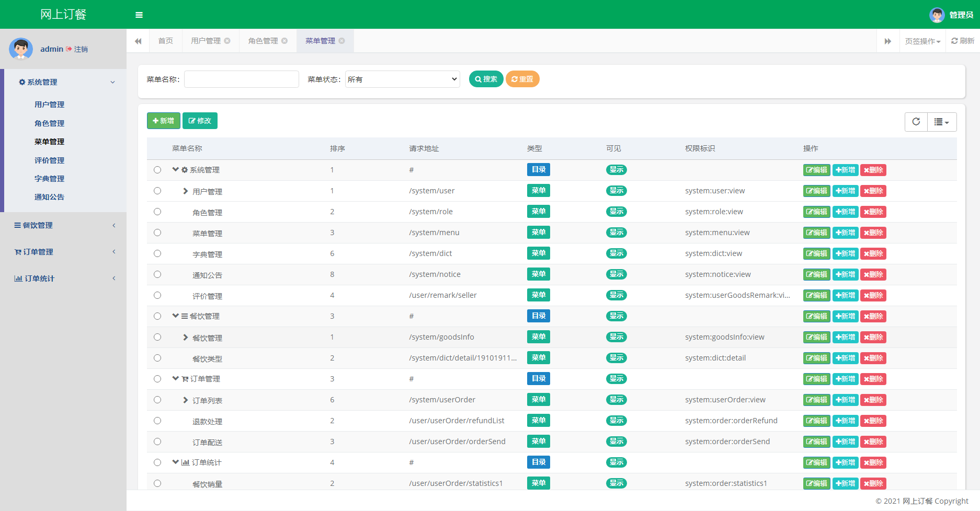Delete the 通知公告 row
Viewport: 980px width, 511px height.
(873, 274)
